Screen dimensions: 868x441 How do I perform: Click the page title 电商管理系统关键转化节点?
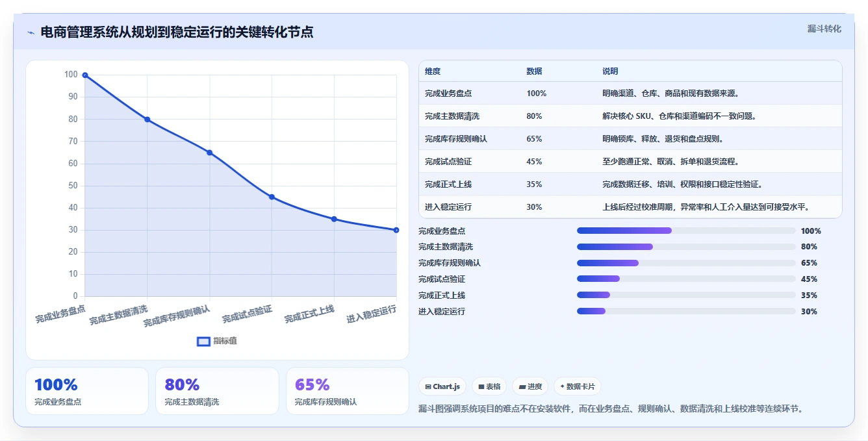tap(177, 32)
